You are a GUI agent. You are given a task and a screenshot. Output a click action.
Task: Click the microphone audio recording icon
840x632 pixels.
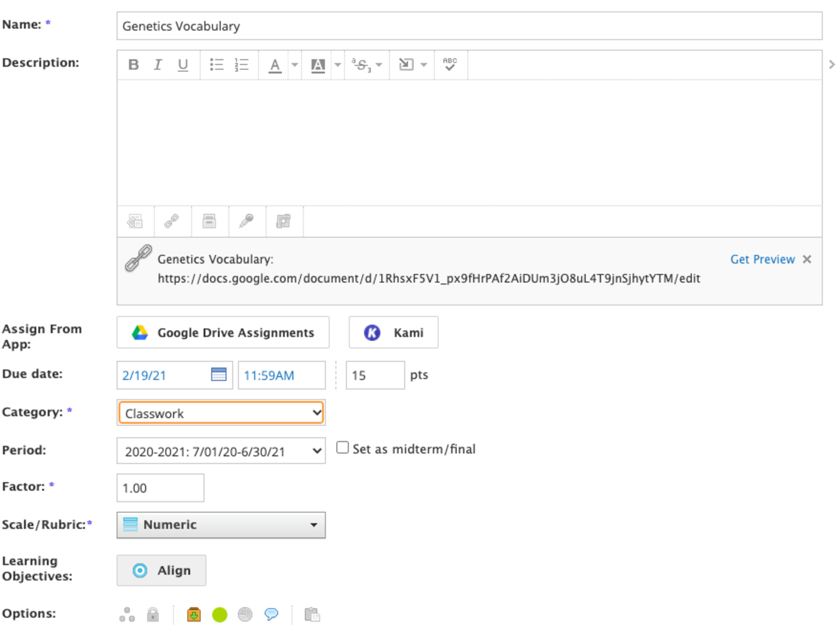coord(246,221)
